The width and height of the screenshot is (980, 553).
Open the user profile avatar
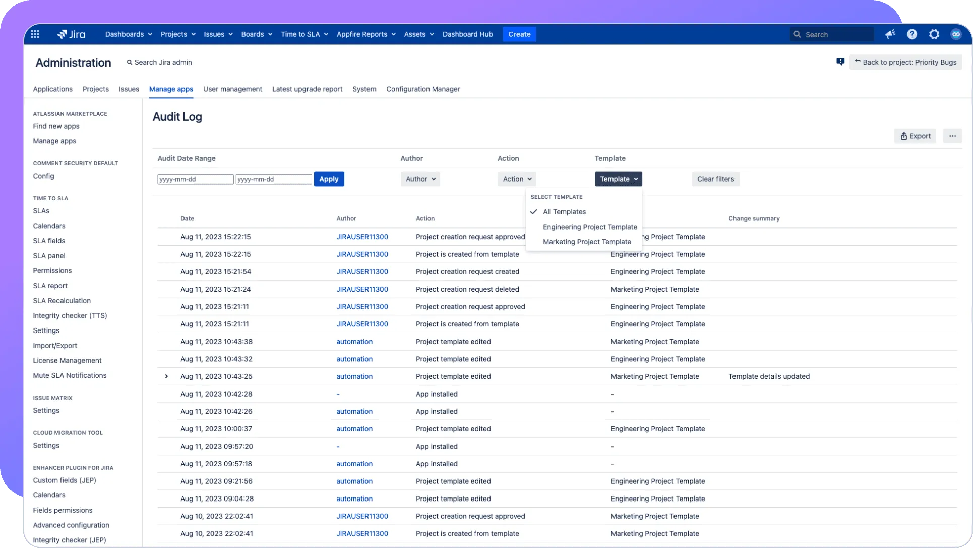pos(956,34)
